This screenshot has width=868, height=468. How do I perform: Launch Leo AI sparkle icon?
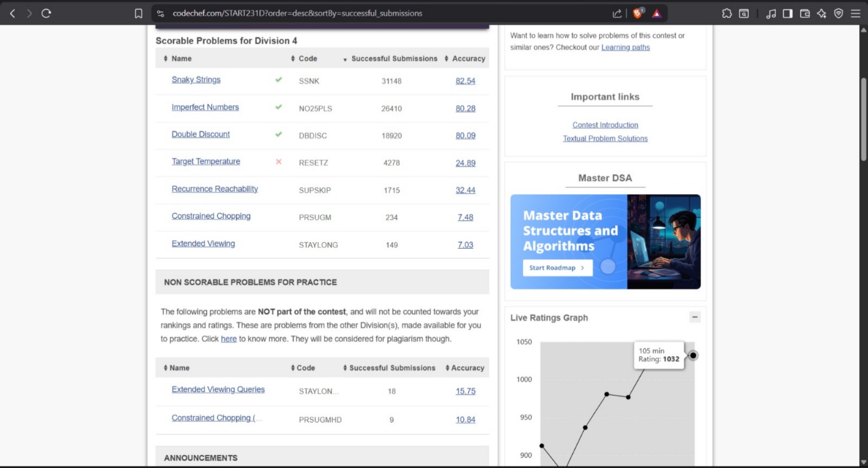point(821,13)
